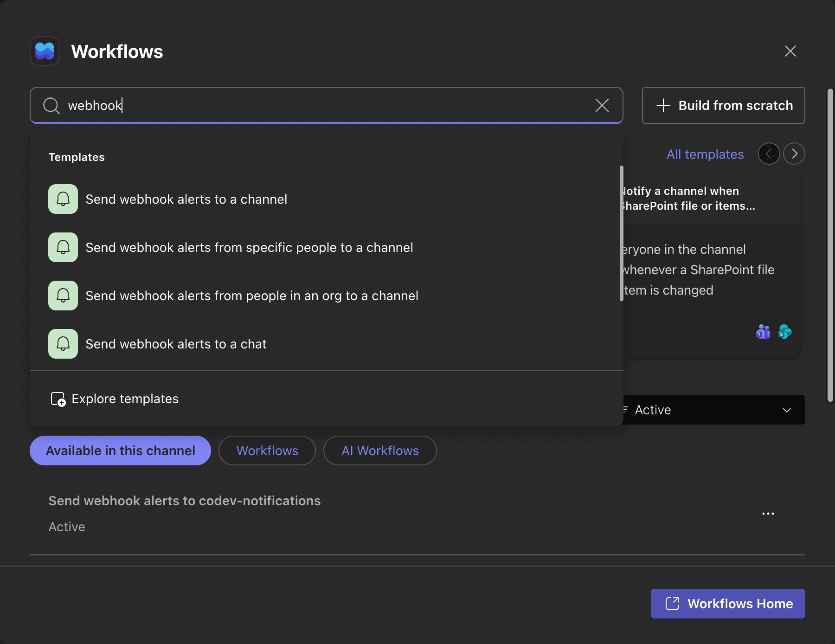835x644 pixels.
Task: Click the Active dropdown chevron
Action: pos(787,410)
